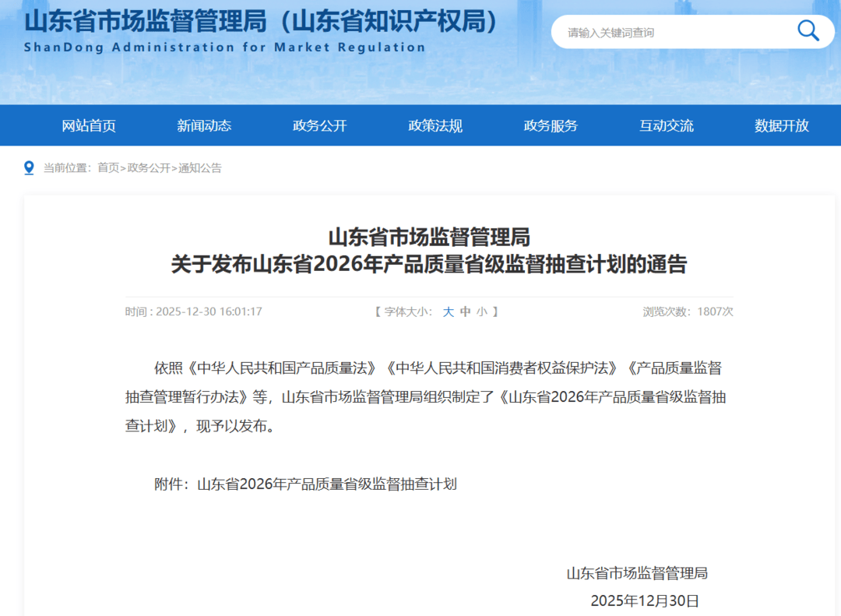Select the 中 font size option
The image size is (841, 616).
tap(466, 312)
